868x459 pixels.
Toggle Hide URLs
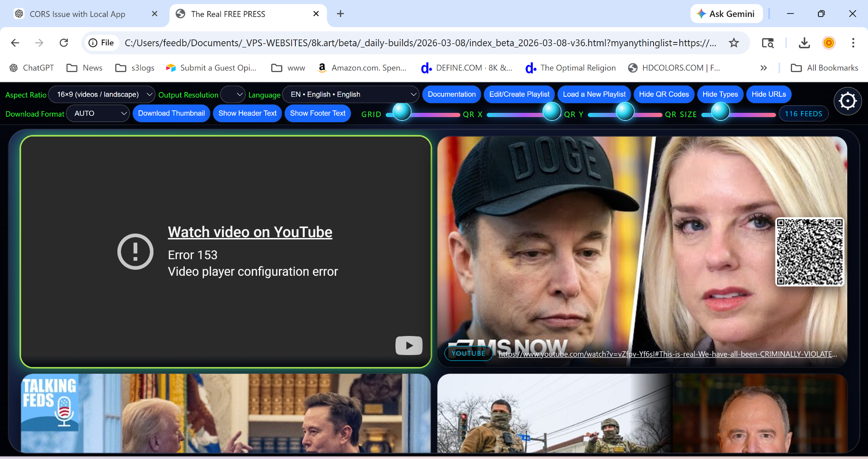pos(769,94)
